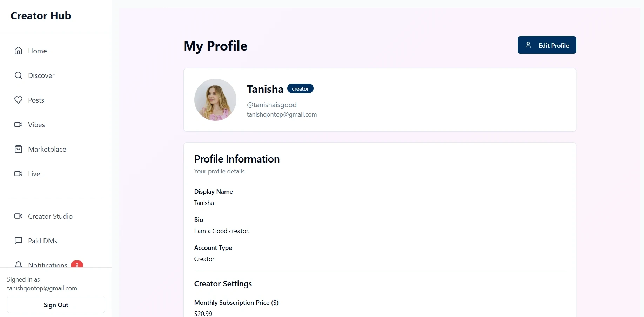Click the Posts heart icon
The height and width of the screenshot is (317, 644).
click(x=18, y=100)
